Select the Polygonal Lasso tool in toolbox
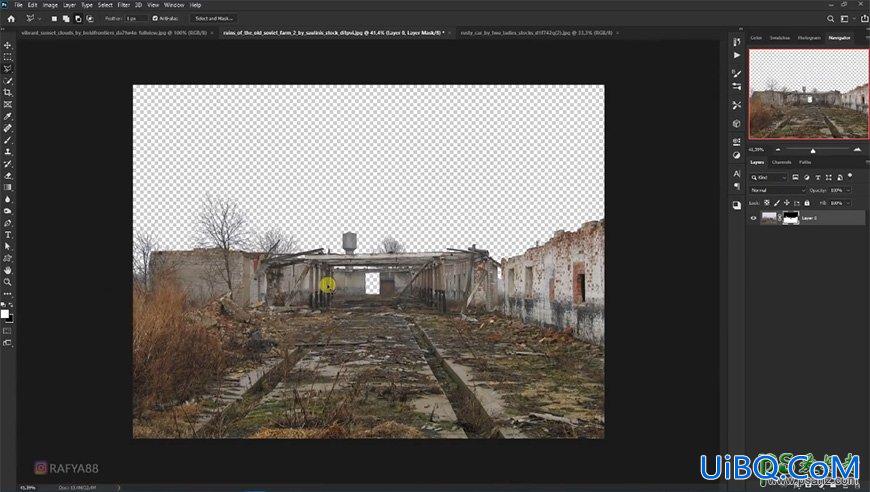 pos(7,69)
